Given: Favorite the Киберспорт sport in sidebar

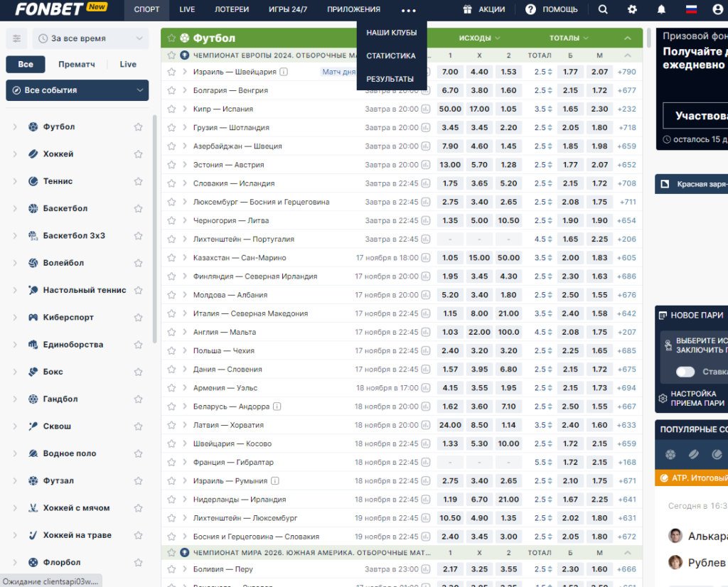Looking at the screenshot, I should (139, 318).
